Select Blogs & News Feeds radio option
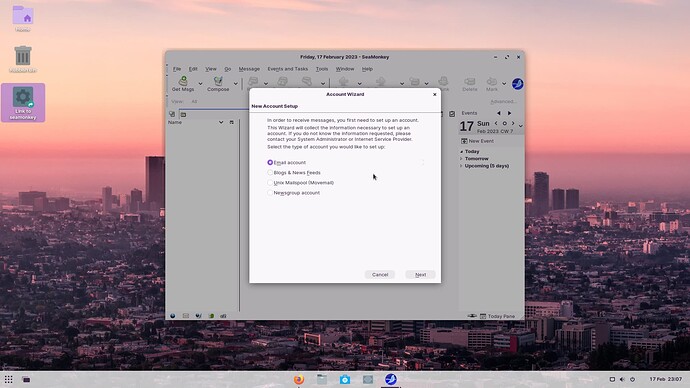This screenshot has width=690, height=388. click(294, 172)
